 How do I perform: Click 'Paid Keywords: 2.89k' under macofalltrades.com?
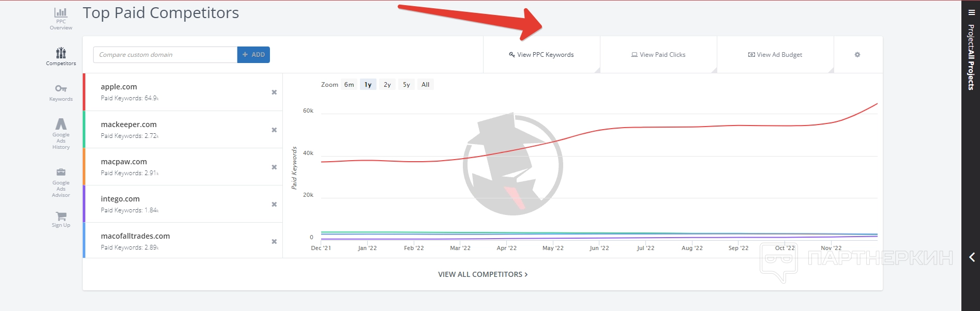tap(130, 247)
